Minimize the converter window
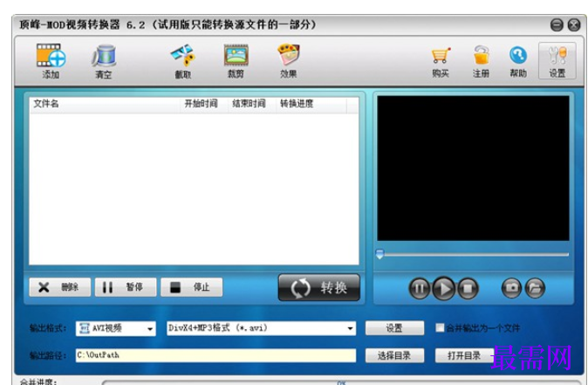 point(557,24)
